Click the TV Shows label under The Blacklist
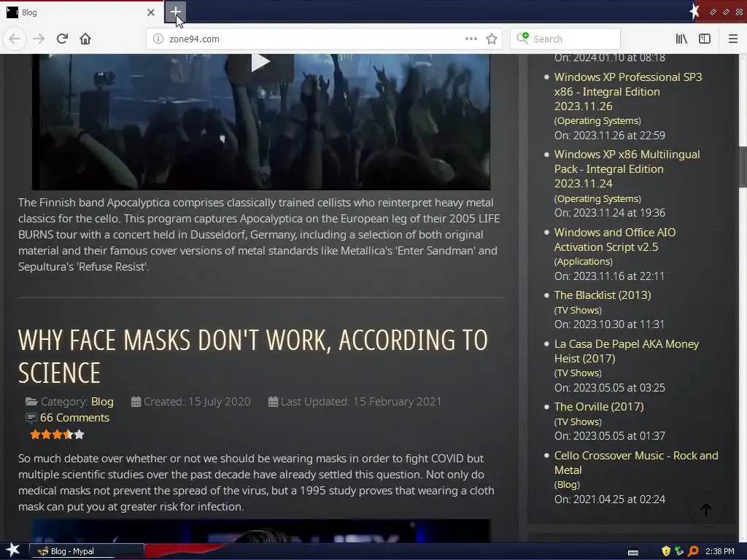Viewport: 747px width, 560px height. pos(578,310)
